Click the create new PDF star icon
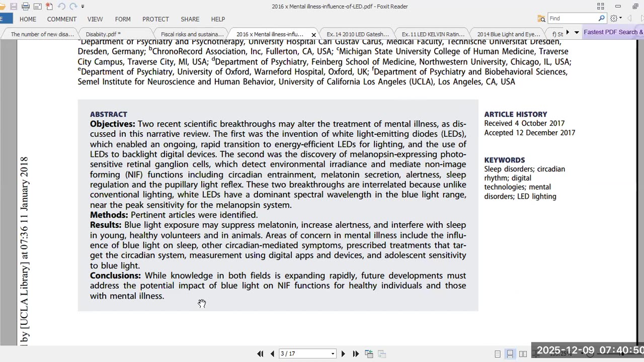Viewport: 644px width, 362px height. click(49, 7)
